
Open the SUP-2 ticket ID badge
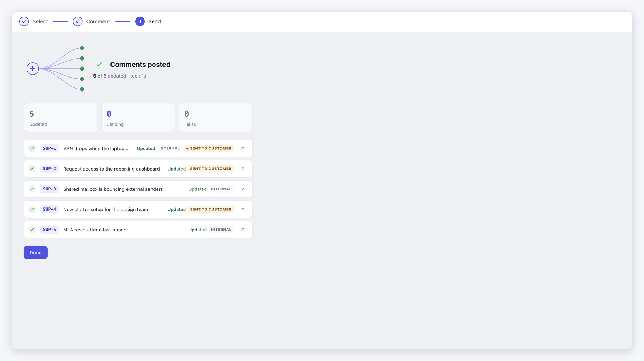49,169
